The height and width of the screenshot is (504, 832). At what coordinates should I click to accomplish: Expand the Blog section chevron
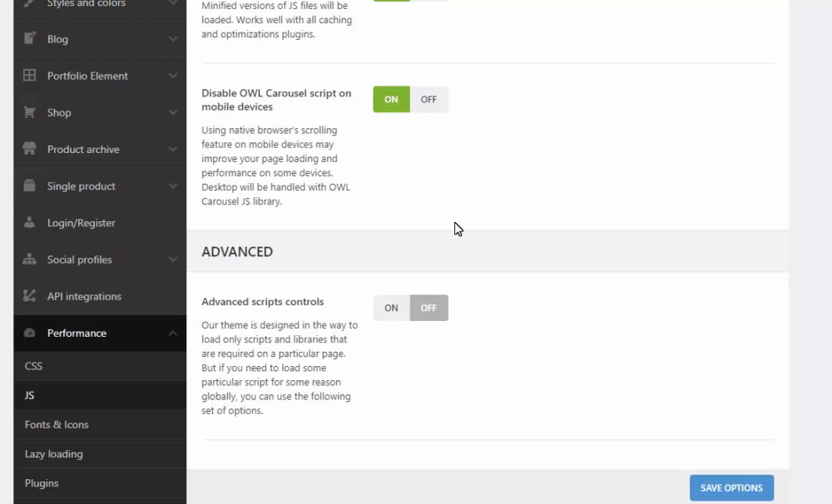tap(172, 39)
